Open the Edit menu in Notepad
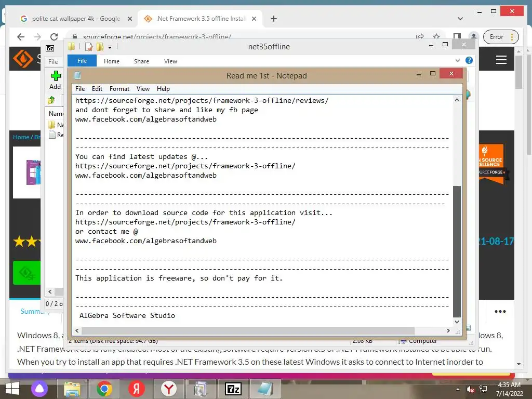The image size is (532, 399). (97, 88)
